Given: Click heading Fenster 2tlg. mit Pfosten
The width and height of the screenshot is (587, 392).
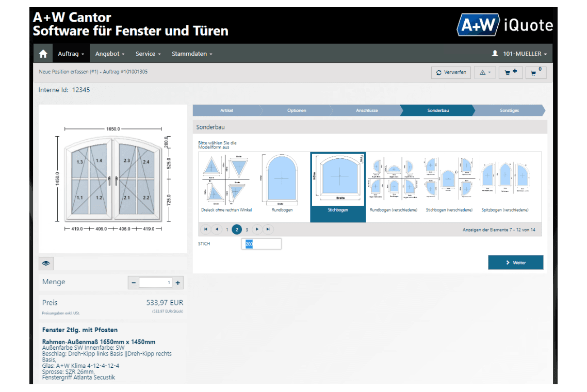Looking at the screenshot, I should [80, 330].
